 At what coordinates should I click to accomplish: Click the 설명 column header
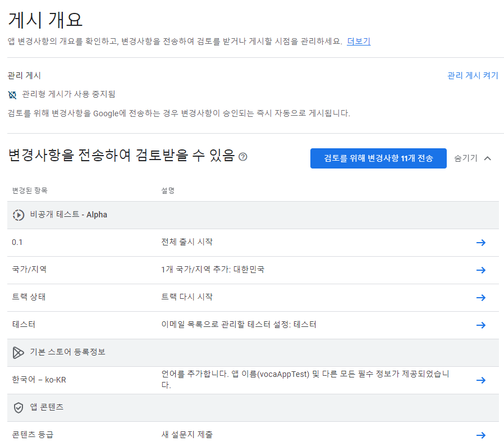coord(167,190)
